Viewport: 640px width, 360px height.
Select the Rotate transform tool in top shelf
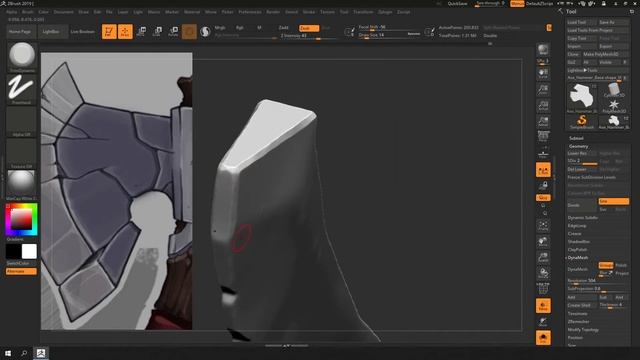coord(173,31)
